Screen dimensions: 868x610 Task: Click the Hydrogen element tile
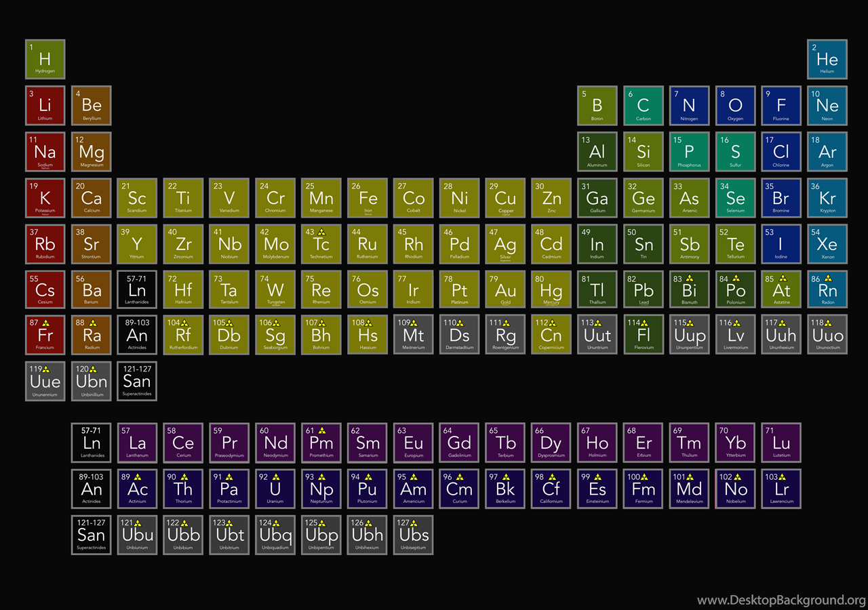click(45, 60)
